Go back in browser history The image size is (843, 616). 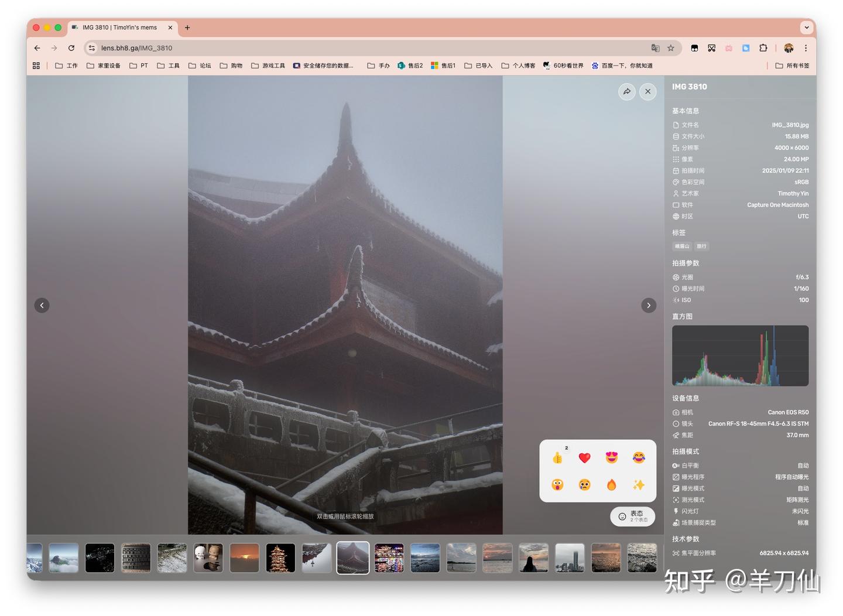37,48
